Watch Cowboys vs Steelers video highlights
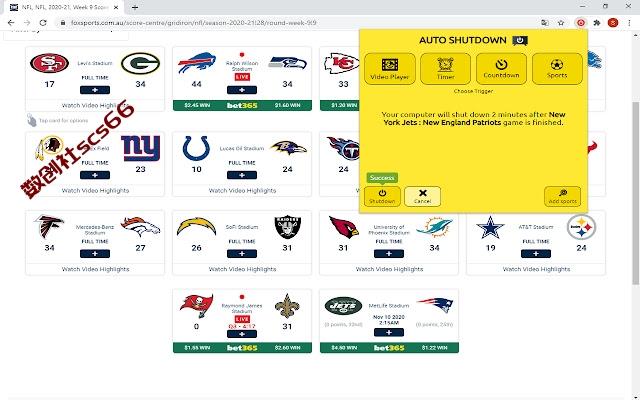 tap(536, 269)
